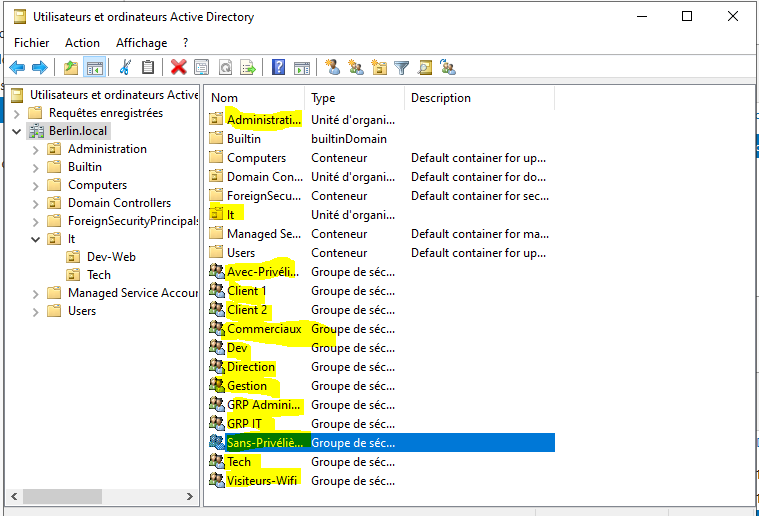Image resolution: width=759 pixels, height=516 pixels.
Task: Toggle the show/hide console tree button
Action: 95,67
